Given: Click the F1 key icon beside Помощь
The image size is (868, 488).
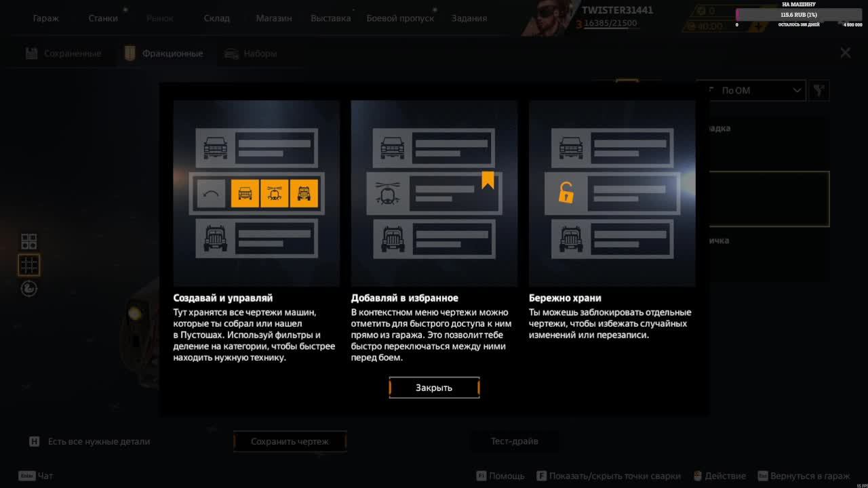Looking at the screenshot, I should [481, 476].
